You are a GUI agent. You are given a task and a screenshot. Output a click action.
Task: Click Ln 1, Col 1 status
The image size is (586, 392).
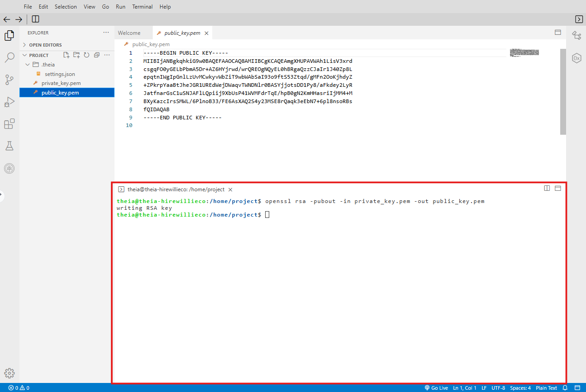pyautogui.click(x=464, y=388)
